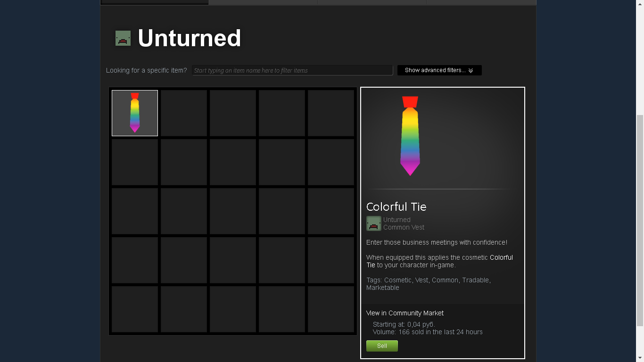Screen dimensions: 644x362
Task: Click the Tags line listing Cosmetic, Vest
Action: click(x=429, y=284)
